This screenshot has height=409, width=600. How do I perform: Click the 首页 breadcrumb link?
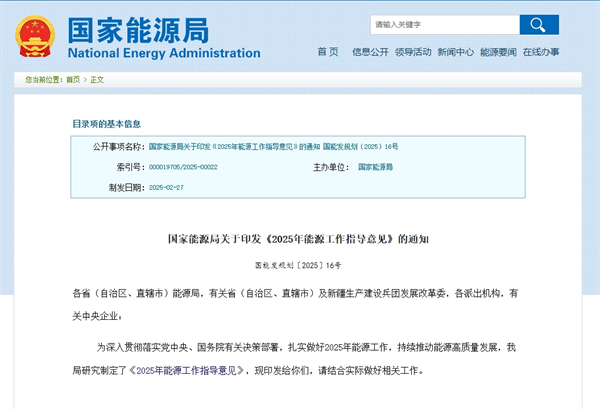pos(73,80)
